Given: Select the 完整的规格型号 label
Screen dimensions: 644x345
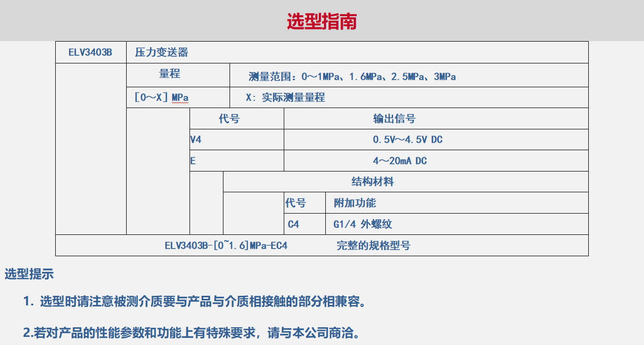Looking at the screenshot, I should [373, 246].
